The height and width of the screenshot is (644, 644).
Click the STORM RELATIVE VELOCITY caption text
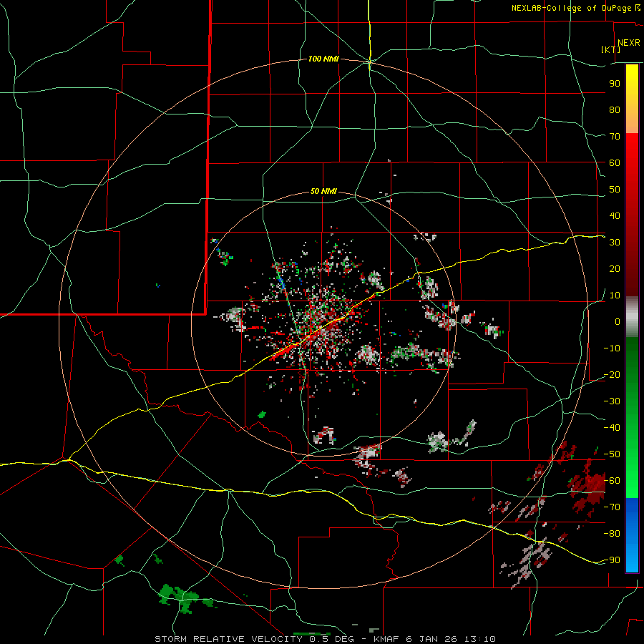228,639
